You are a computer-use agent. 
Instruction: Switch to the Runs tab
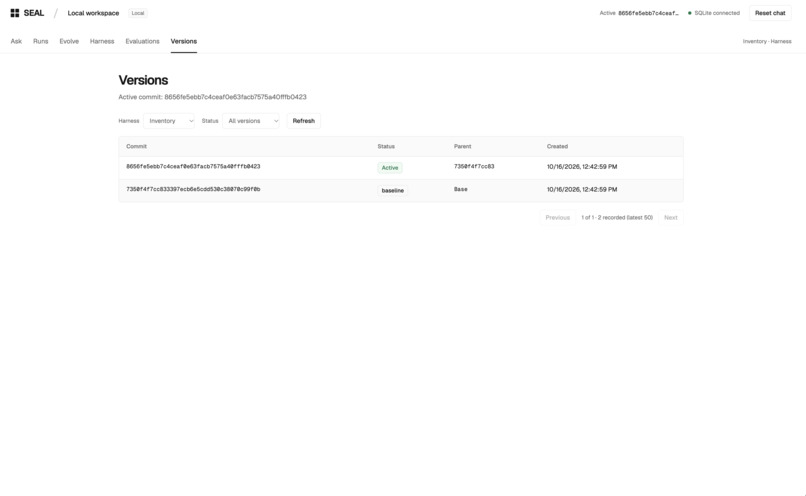[41, 41]
